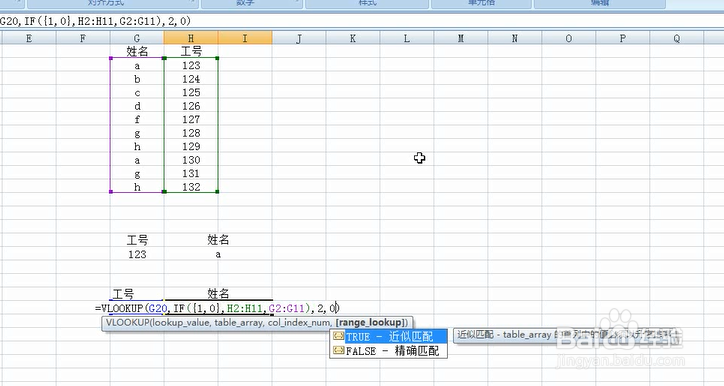724x386 pixels.
Task: Click name cell 'f' beside 127
Action: pos(137,119)
